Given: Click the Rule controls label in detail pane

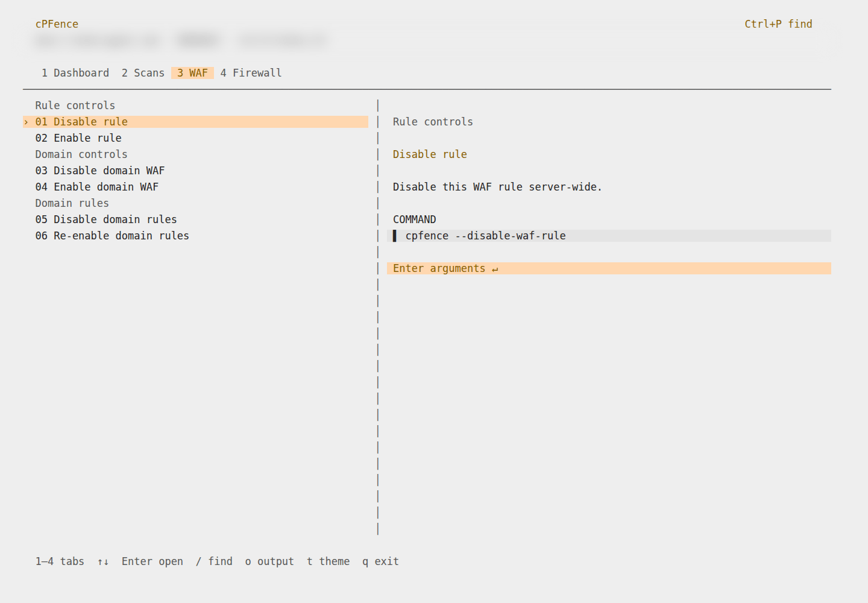Looking at the screenshot, I should [433, 122].
